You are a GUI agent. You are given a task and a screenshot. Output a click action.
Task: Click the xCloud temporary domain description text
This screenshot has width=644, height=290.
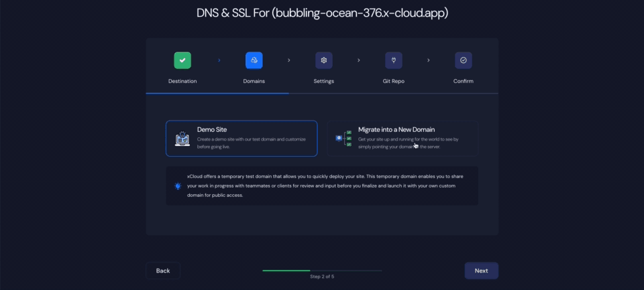click(329, 186)
